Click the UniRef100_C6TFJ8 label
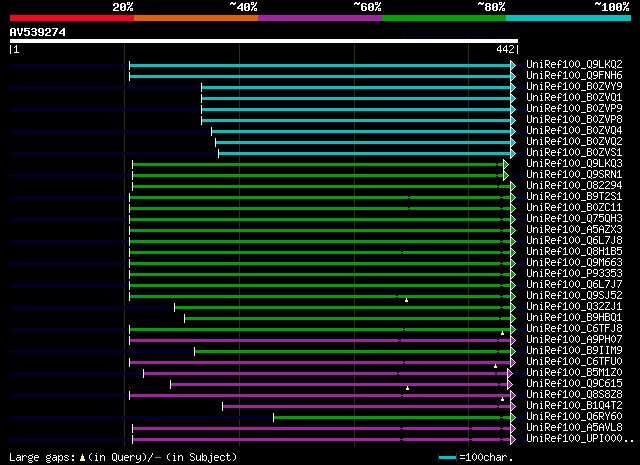The image size is (640, 465). [574, 329]
